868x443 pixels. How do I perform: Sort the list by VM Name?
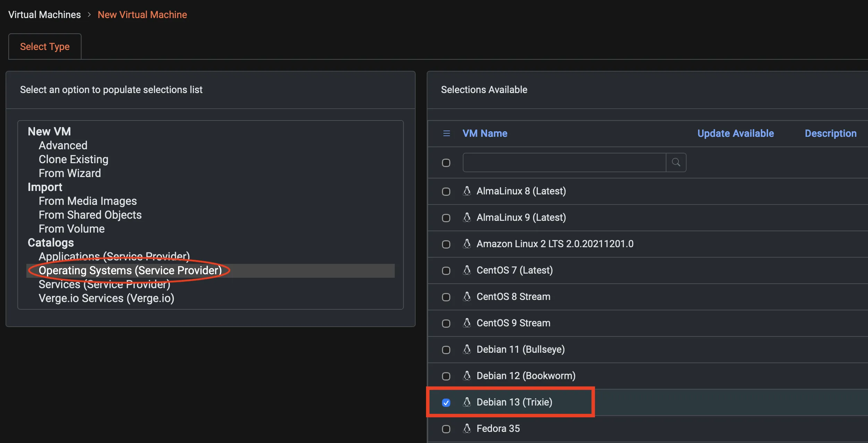click(x=485, y=133)
